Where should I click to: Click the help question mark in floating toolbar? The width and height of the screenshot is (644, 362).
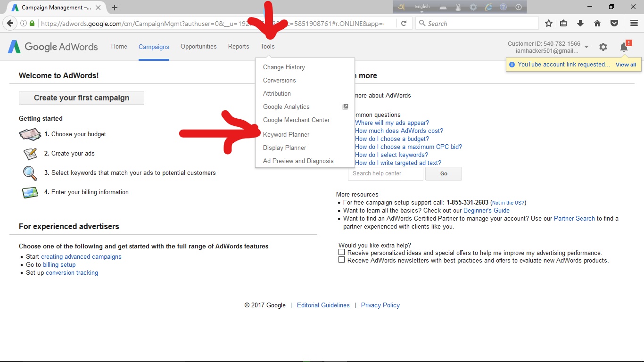504,7
